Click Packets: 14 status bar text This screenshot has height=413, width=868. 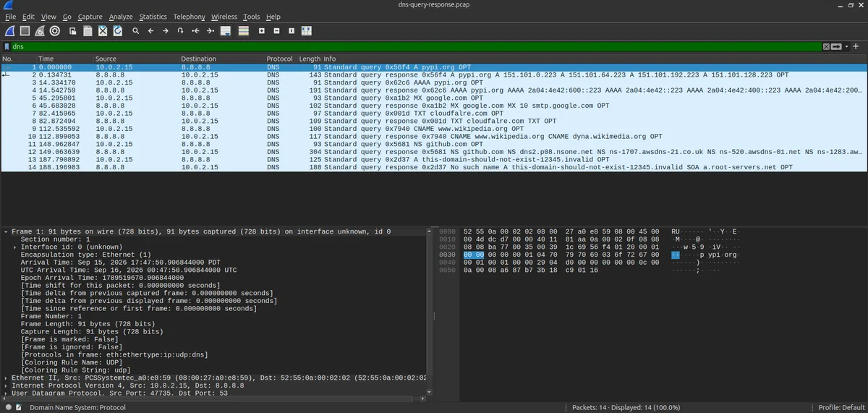pos(625,407)
